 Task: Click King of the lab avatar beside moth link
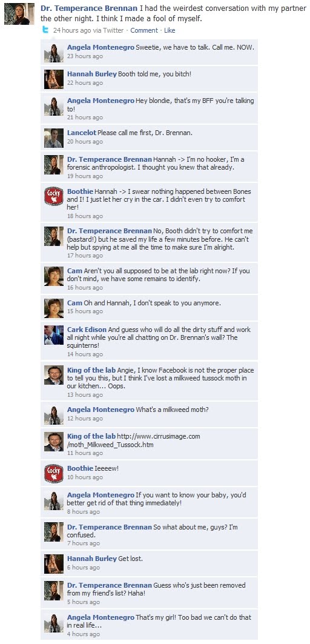[54, 442]
